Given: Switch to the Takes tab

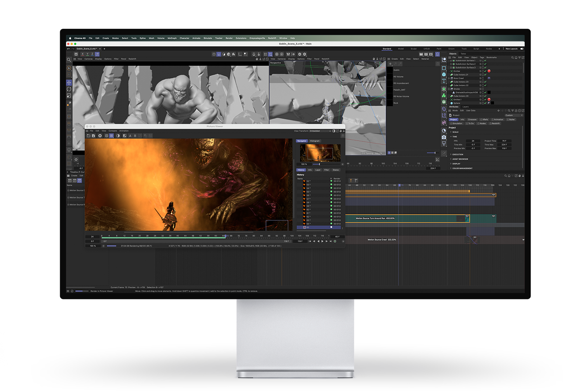Looking at the screenshot, I should coord(463,54).
